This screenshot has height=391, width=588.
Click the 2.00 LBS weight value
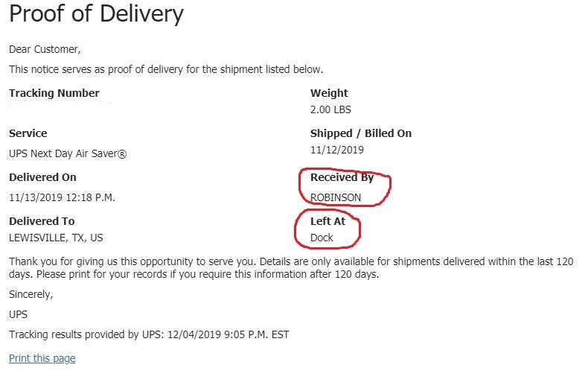(330, 109)
